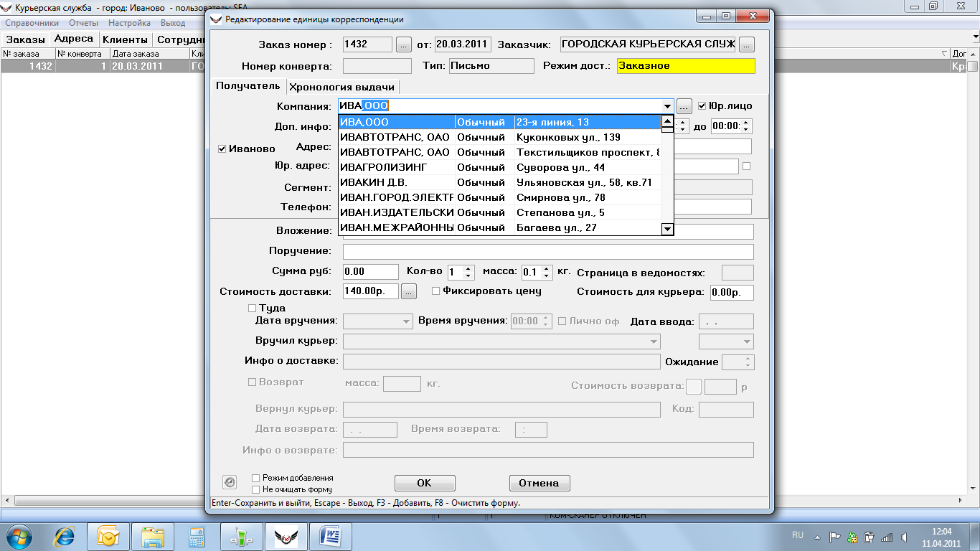Screen dimensions: 980x551
Task: Switch to Microsoft Word in the taskbar
Action: coord(330,535)
